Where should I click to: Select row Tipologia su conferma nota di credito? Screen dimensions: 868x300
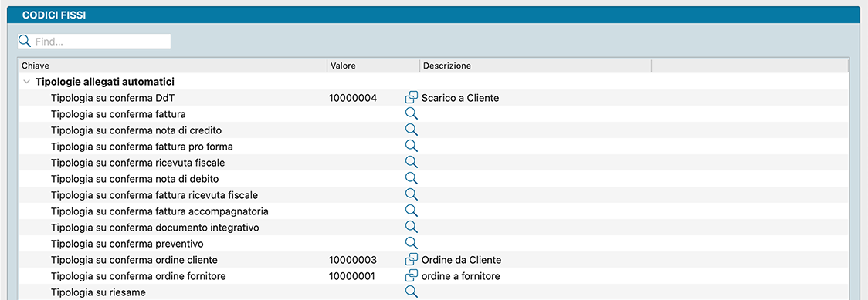433,130
